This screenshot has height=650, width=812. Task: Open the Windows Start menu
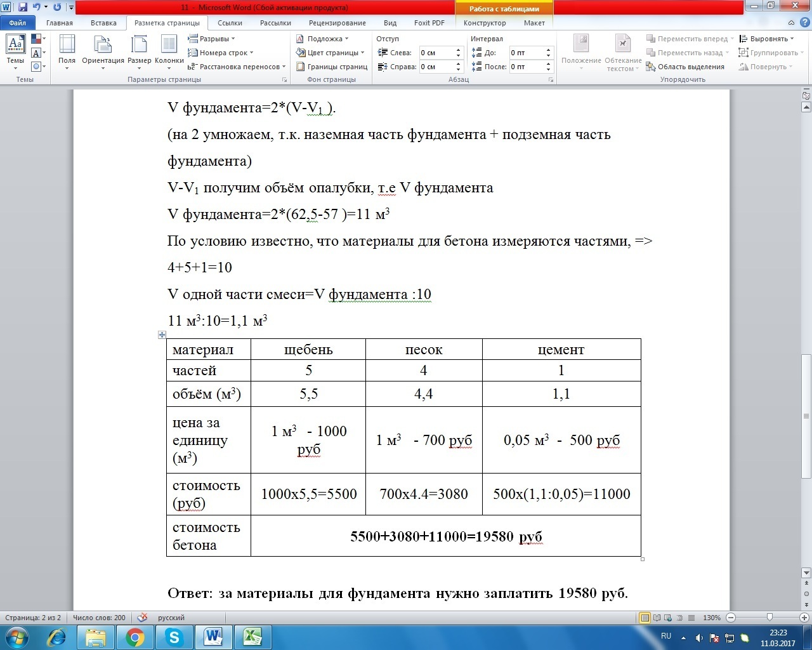pos(16,637)
